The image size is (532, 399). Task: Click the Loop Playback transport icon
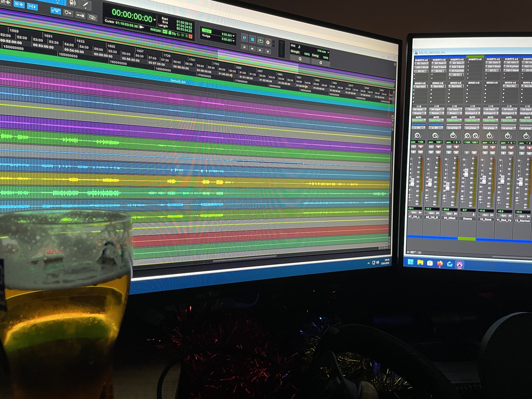[260, 41]
